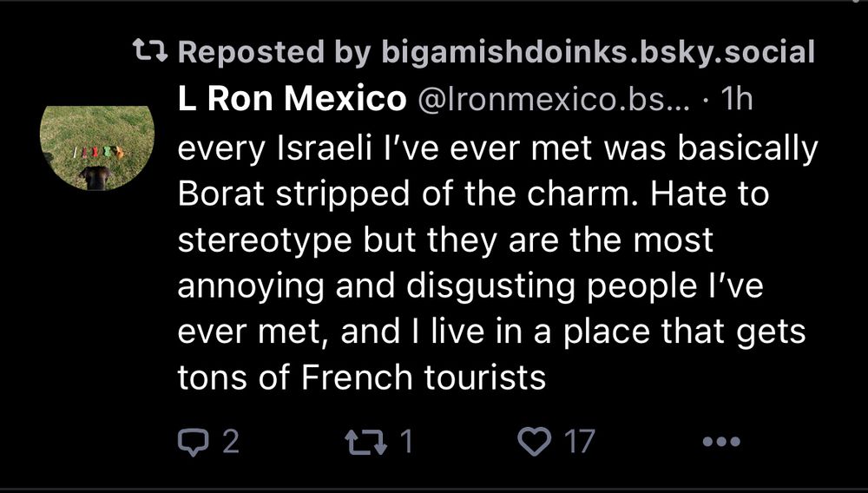This screenshot has width=868, height=493.
Task: Click the reply speech bubble icon
Action: tap(189, 443)
